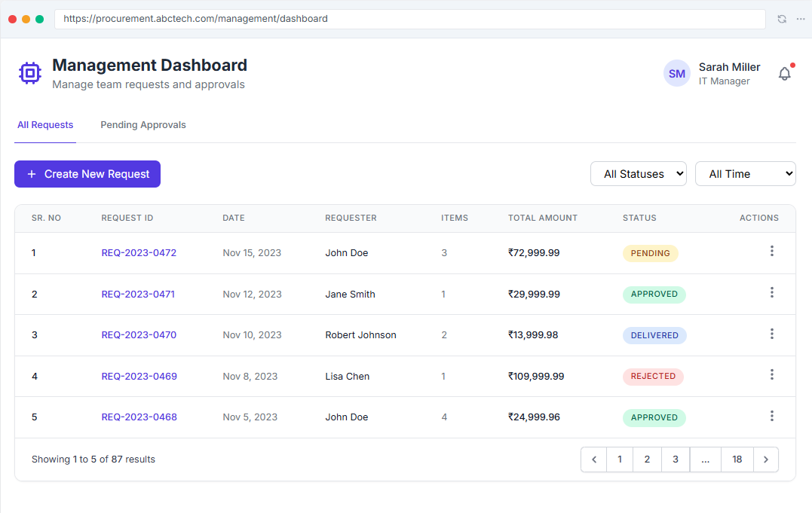Switch to the Pending Approvals tab
812x513 pixels.
tap(143, 125)
